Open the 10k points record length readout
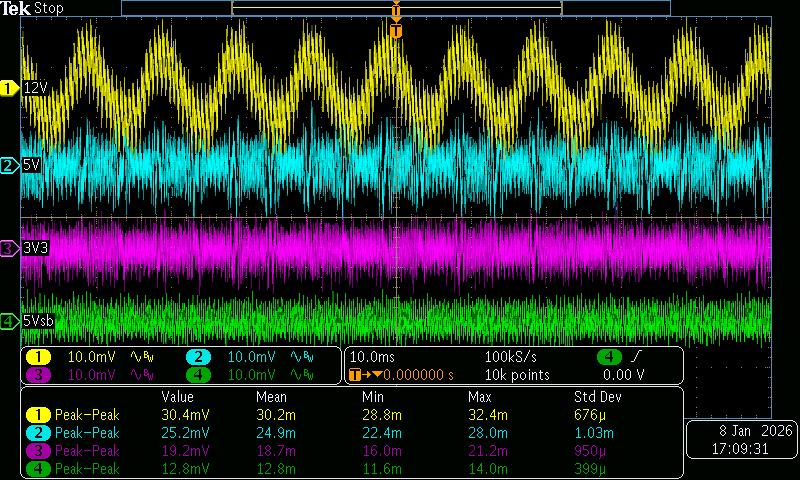The width and height of the screenshot is (800, 480). tap(516, 375)
